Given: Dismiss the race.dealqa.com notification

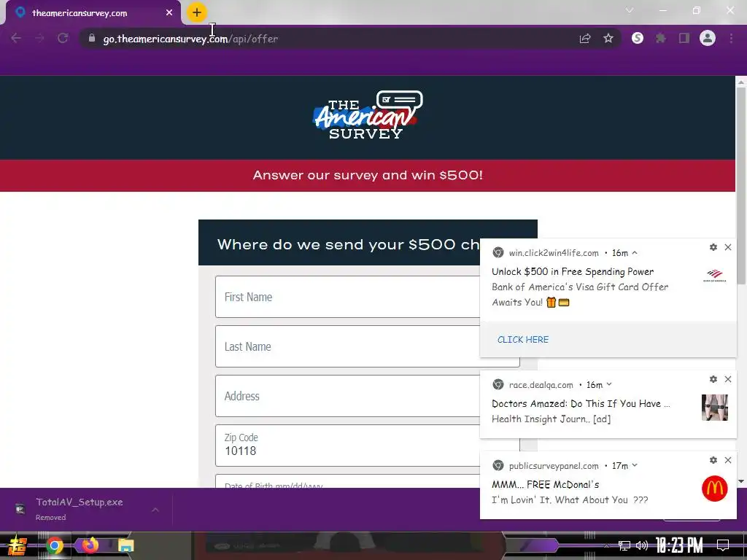Looking at the screenshot, I should pyautogui.click(x=728, y=379).
